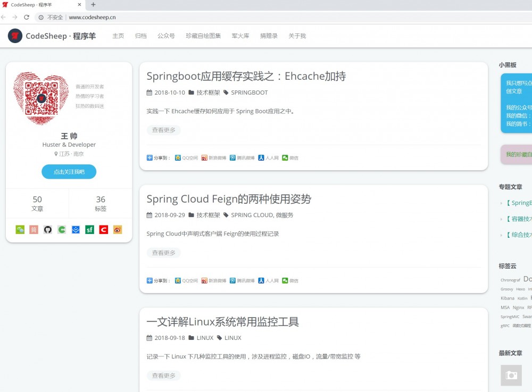Click the 掘金 blue icon

pyautogui.click(x=75, y=229)
